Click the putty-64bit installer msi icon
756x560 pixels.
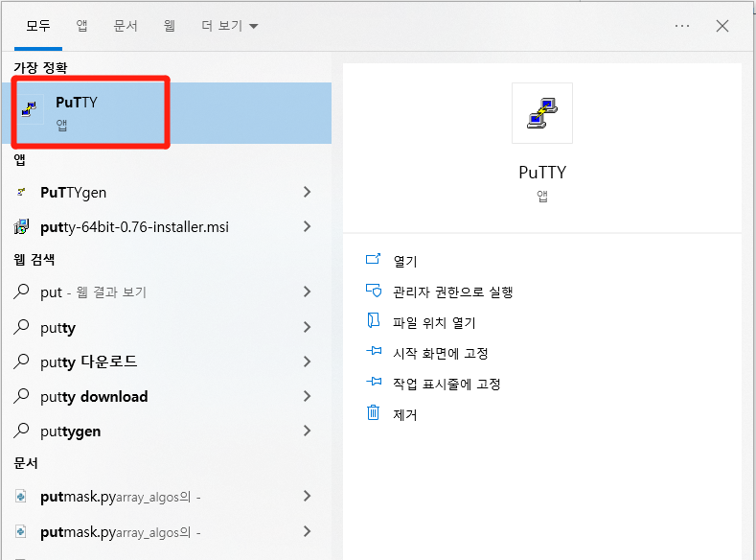tap(21, 226)
